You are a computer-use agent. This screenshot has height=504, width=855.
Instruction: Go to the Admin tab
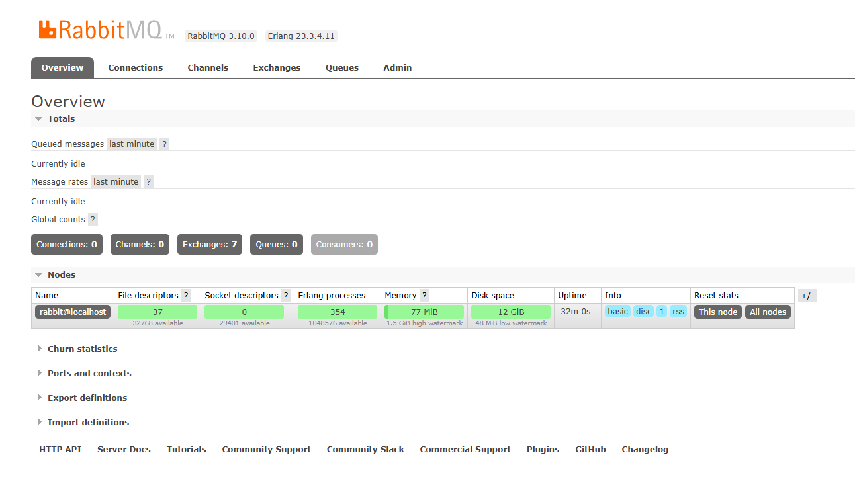[x=398, y=67]
